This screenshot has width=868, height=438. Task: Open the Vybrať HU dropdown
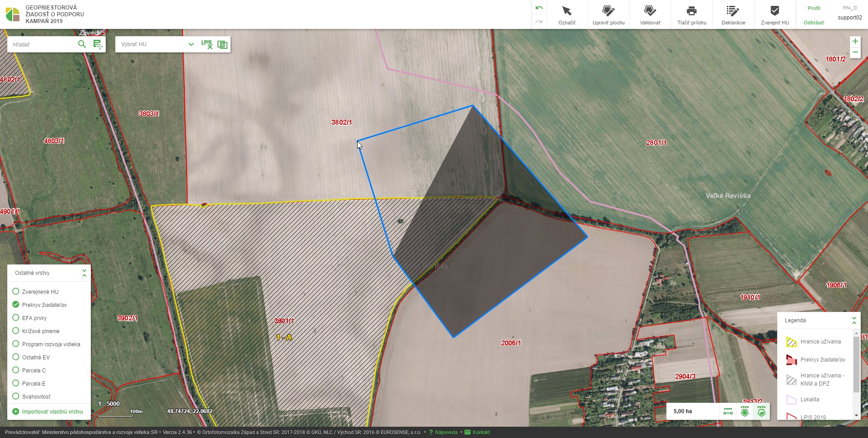(157, 44)
